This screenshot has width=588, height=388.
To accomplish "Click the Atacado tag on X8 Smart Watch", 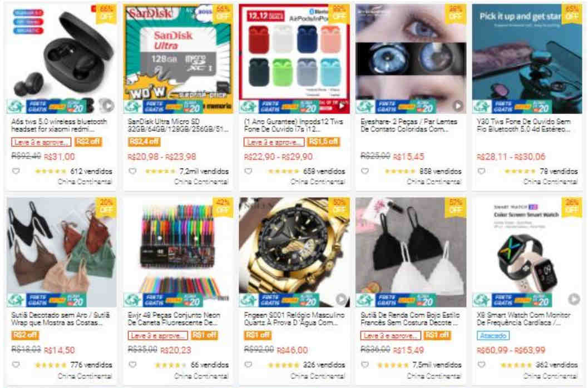I will [493, 336].
